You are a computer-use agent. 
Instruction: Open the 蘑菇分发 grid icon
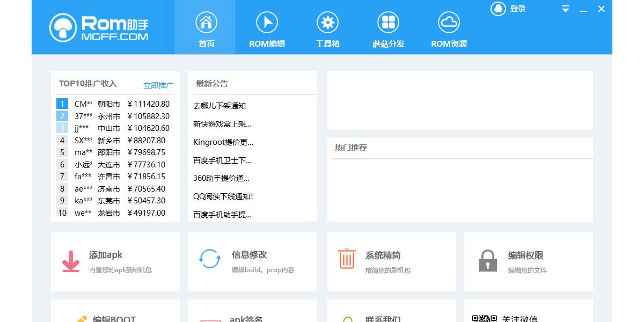pyautogui.click(x=388, y=23)
